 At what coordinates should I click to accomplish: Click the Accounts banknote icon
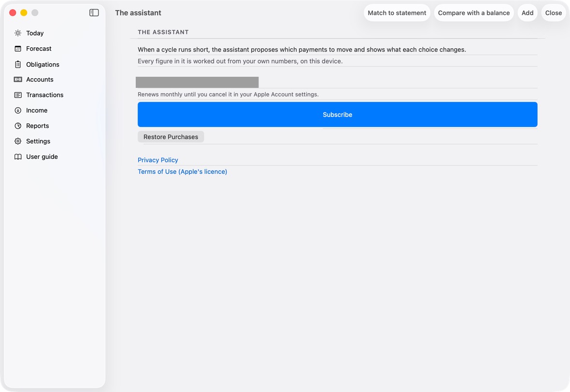click(x=18, y=80)
